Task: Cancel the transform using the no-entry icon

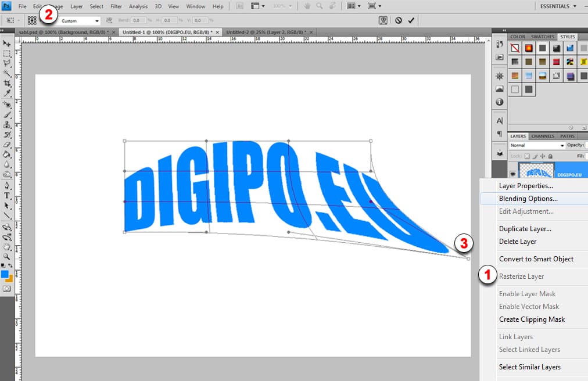Action: [x=398, y=20]
